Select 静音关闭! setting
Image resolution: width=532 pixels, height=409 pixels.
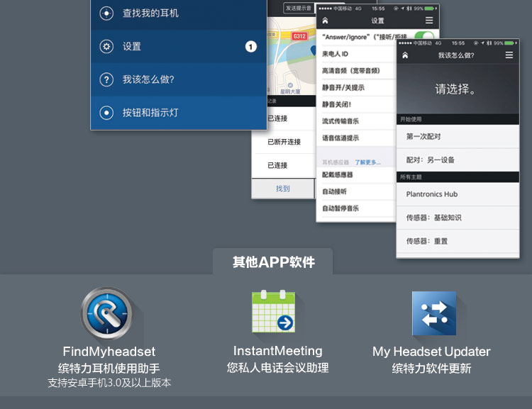coord(356,104)
